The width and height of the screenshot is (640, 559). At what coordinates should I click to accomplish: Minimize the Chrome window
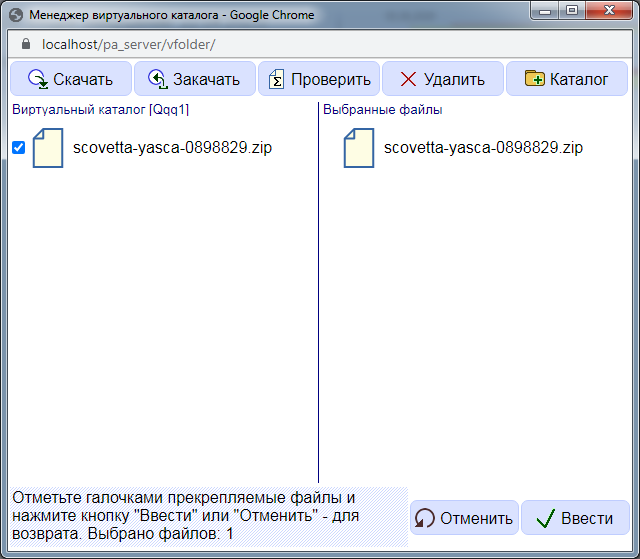click(545, 11)
